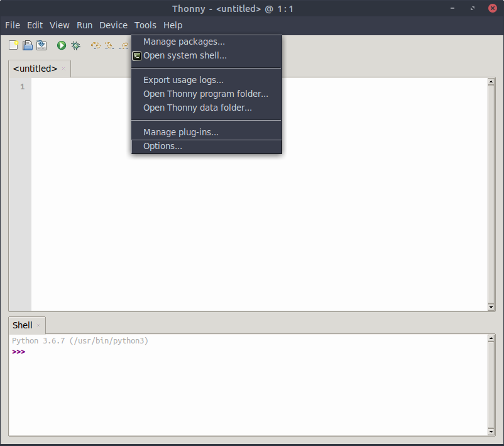Click Shell scrollbar down arrow
This screenshot has width=504, height=446.
(x=491, y=432)
